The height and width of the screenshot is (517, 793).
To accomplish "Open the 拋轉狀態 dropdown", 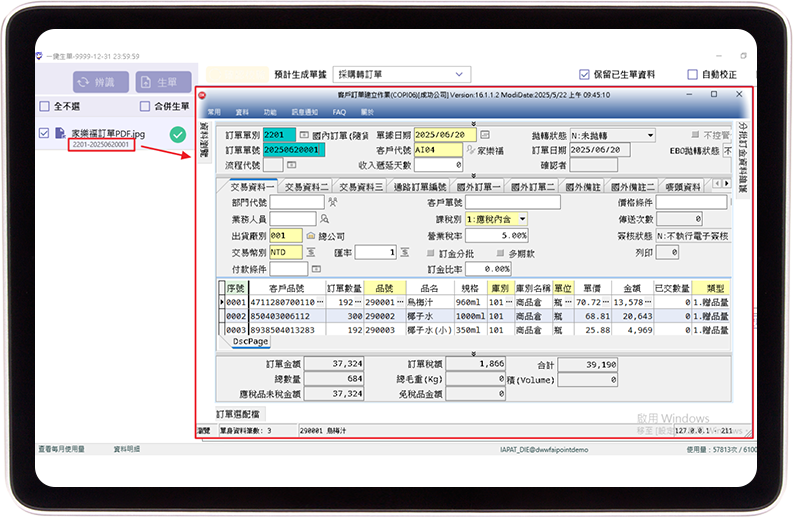I will tap(650, 135).
